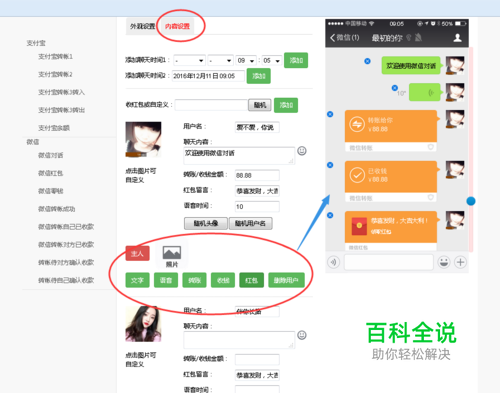Click 添加 next to the 2016年12月11日 field
This screenshot has width=500, height=393.
tap(259, 76)
